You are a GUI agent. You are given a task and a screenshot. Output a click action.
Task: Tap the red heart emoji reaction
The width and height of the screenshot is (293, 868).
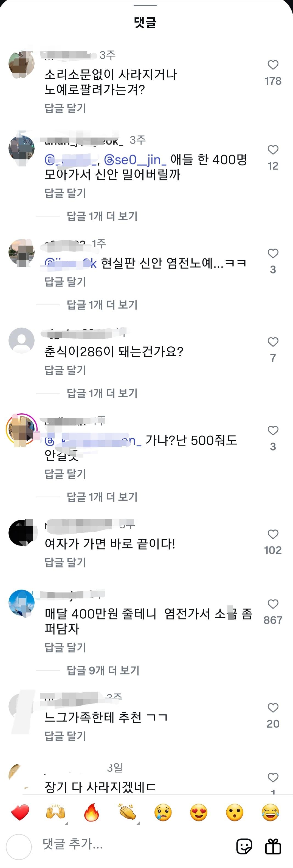point(20,812)
